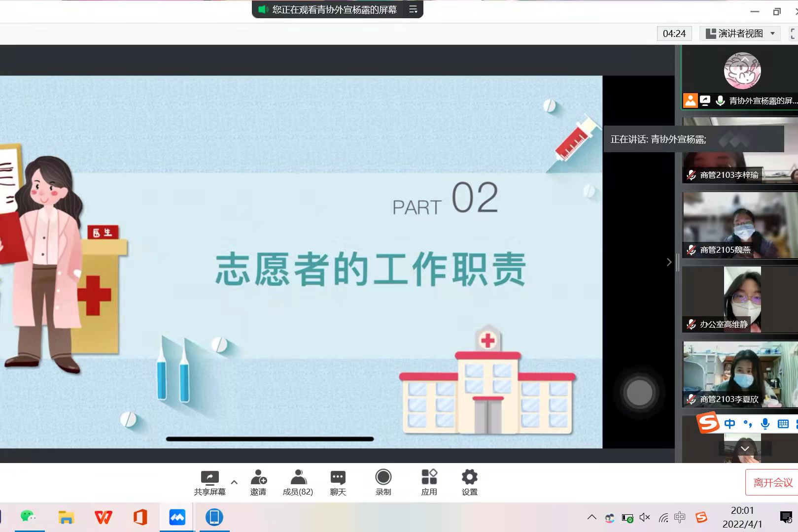Viewport: 798px width, 532px height.
Task: Open the Apps (应用) icon
Action: point(429,482)
